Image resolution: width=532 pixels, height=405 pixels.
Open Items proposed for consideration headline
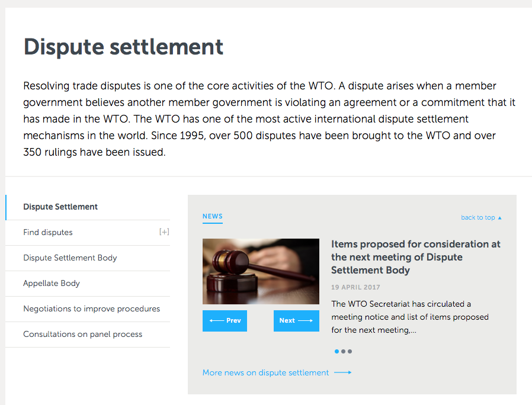click(416, 257)
